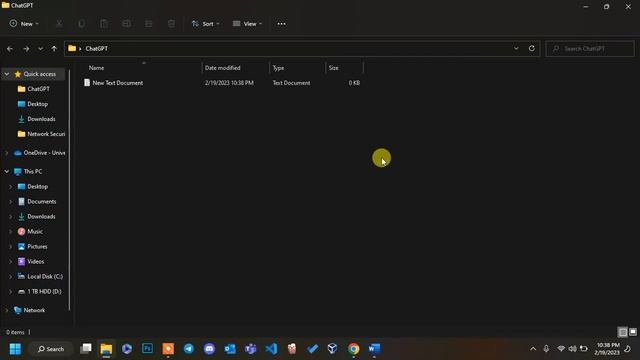This screenshot has height=360, width=640.
Task: Click the Cut toolbar icon
Action: click(59, 24)
